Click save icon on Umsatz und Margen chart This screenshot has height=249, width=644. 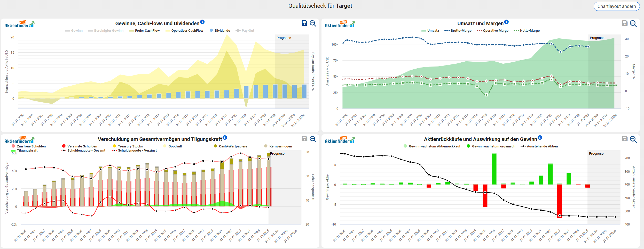625,23
